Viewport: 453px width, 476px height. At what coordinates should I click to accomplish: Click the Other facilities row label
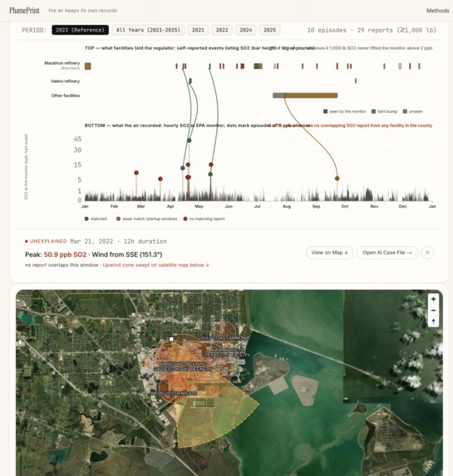66,96
